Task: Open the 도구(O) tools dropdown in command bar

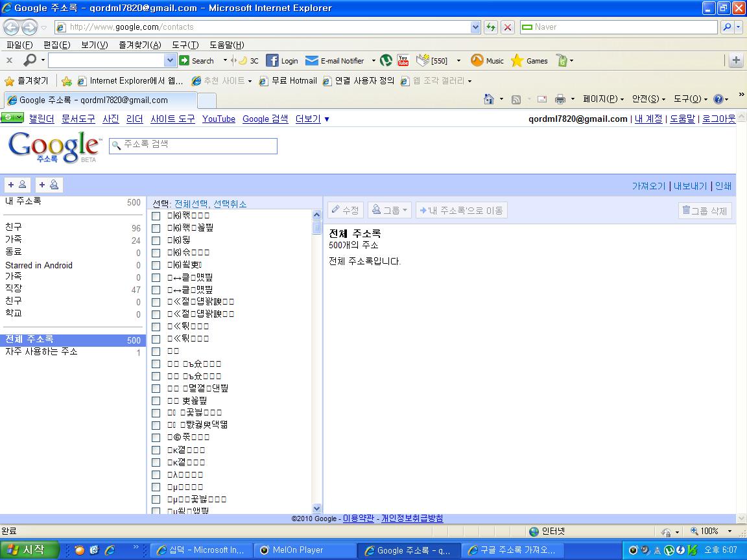Action: pos(691,99)
